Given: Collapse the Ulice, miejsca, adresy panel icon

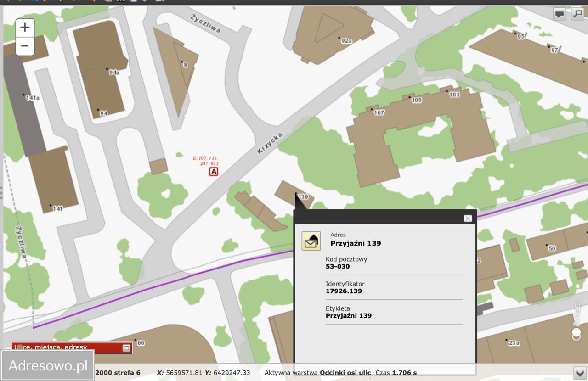Looking at the screenshot, I should point(126,348).
